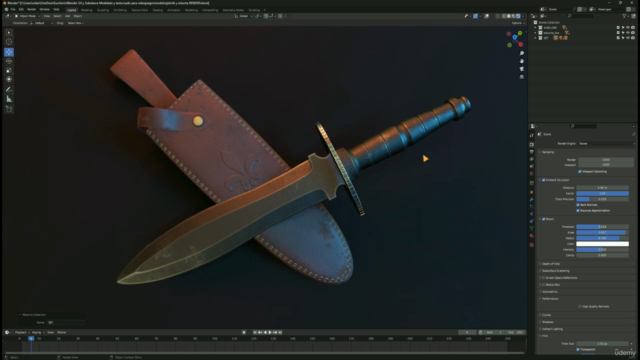Expand the Indirect Lighting panel

pos(552,329)
